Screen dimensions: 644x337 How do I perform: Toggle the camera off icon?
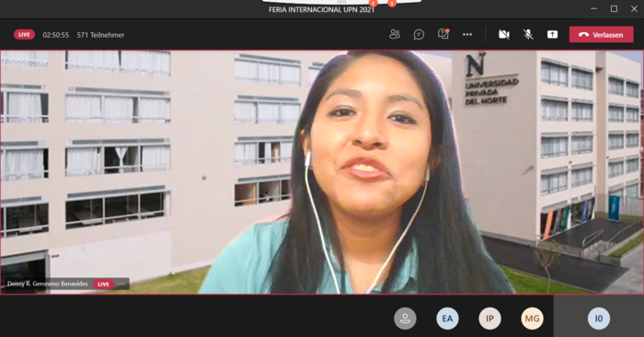(504, 34)
